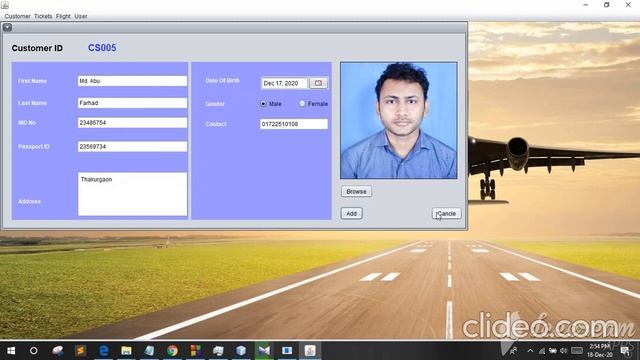Open the volume control tray icon
Image resolution: width=640 pixels, height=360 pixels.
click(564, 351)
